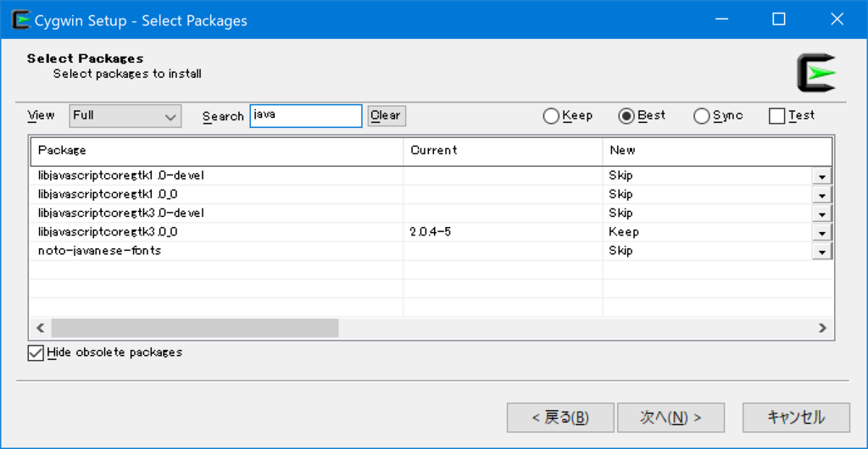Click the scroll right arrow

822,327
